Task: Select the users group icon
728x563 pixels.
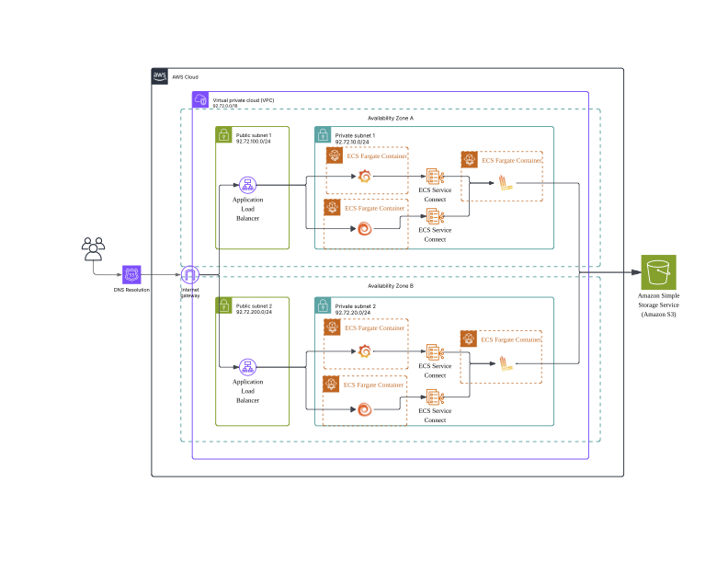Action: [94, 249]
